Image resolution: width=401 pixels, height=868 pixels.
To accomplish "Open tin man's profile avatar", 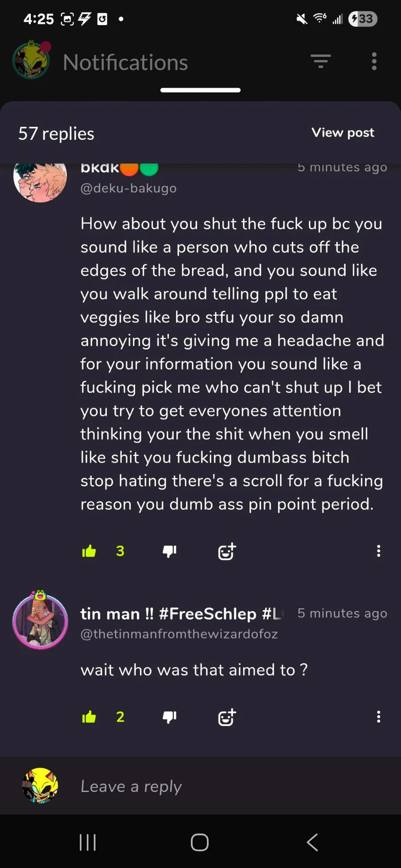I will coord(40,621).
